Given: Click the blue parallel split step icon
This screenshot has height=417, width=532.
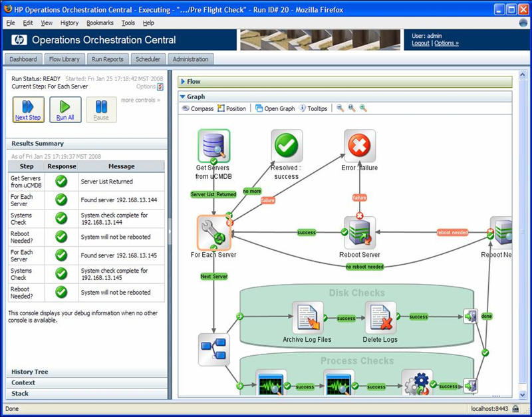Looking at the screenshot, I should click(213, 349).
